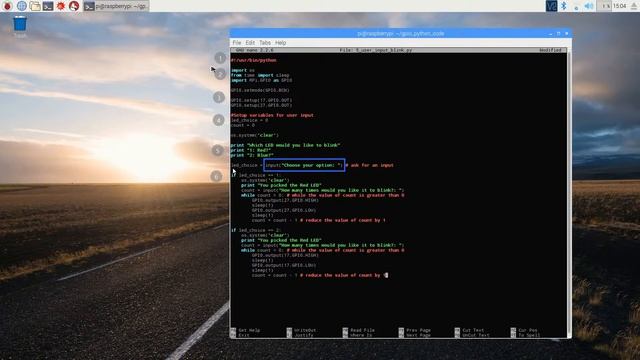Click the terminal vertical scrollbar
This screenshot has height=360, width=640.
pyautogui.click(x=569, y=192)
